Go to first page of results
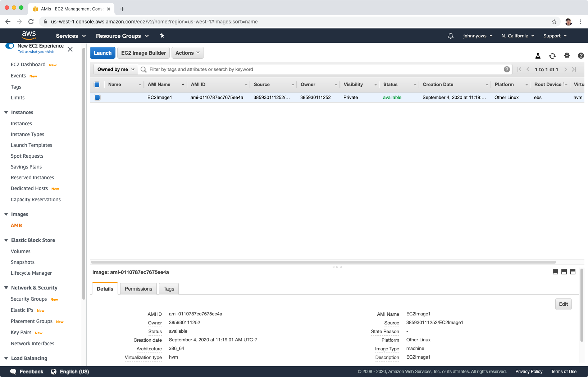 [519, 69]
